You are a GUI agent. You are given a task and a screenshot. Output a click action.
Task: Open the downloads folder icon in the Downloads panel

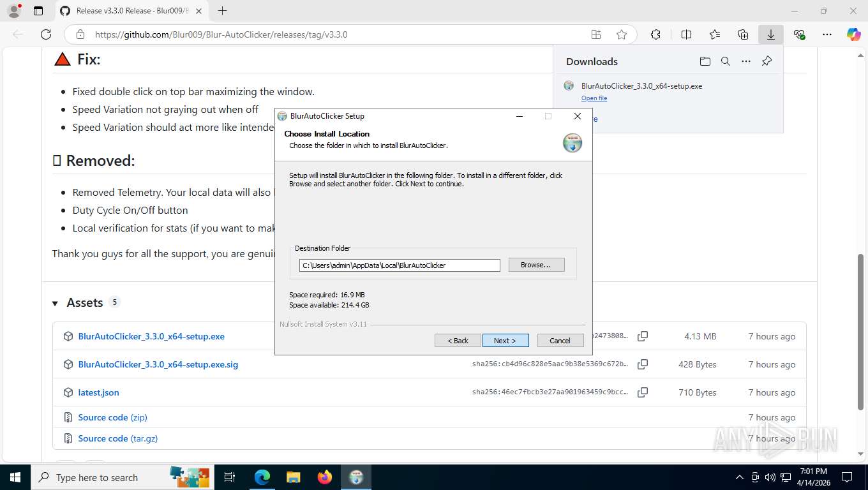click(x=705, y=61)
